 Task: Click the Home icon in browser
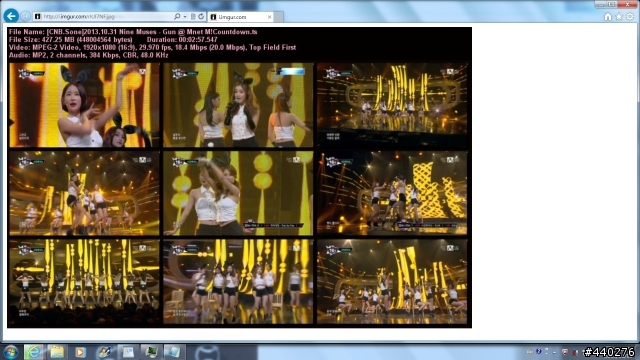pyautogui.click(x=608, y=16)
